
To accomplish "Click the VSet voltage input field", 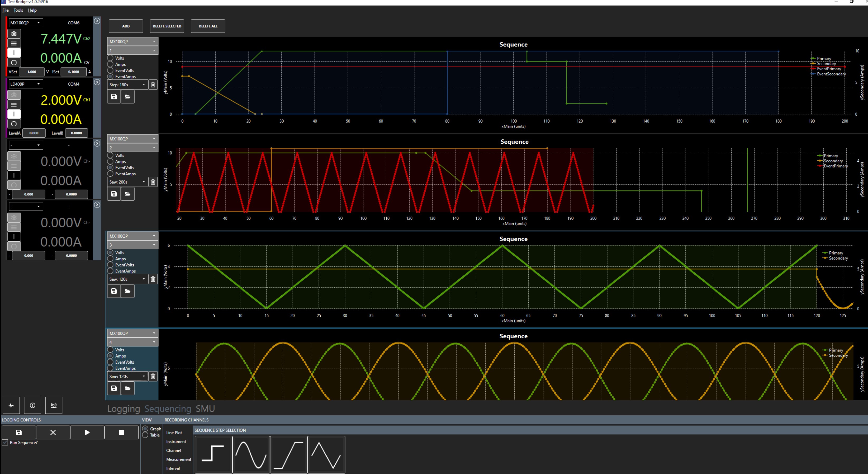I will coord(32,72).
